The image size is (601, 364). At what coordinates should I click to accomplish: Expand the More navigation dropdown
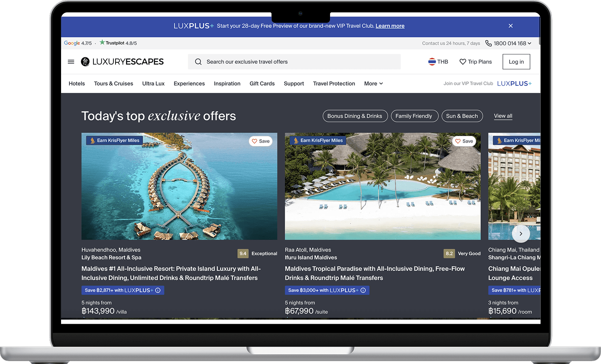(374, 84)
